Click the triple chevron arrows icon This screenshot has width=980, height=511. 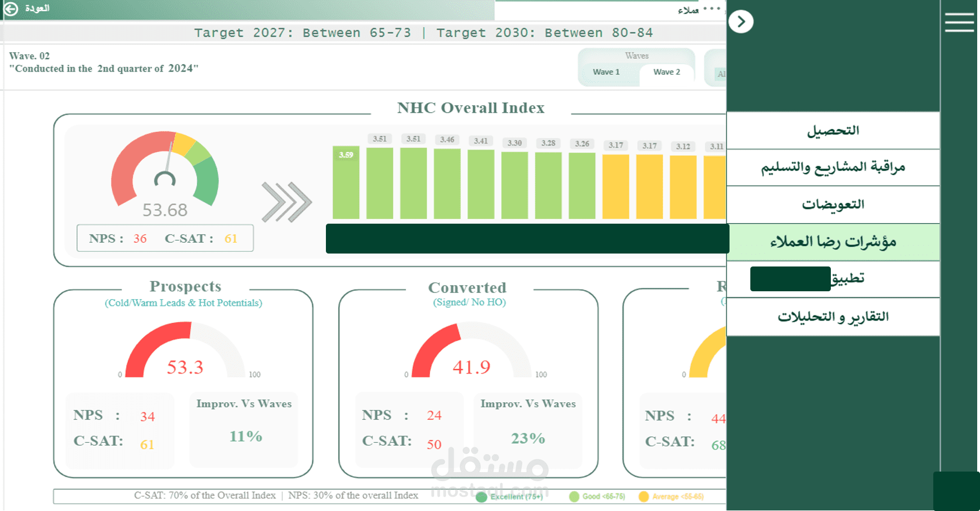[x=287, y=202]
